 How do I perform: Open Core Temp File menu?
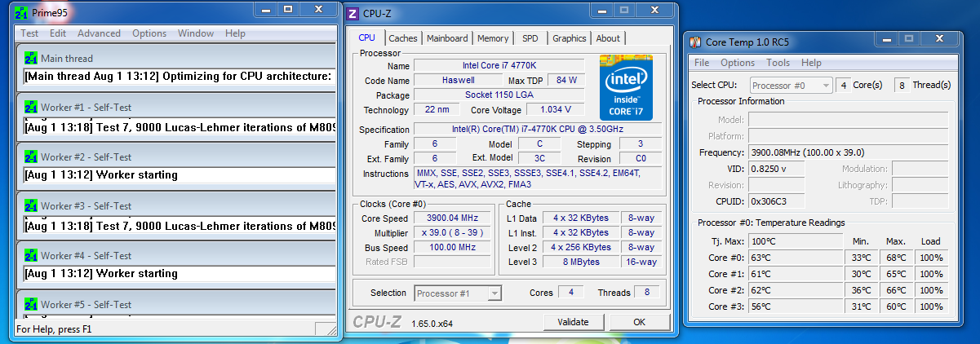702,63
